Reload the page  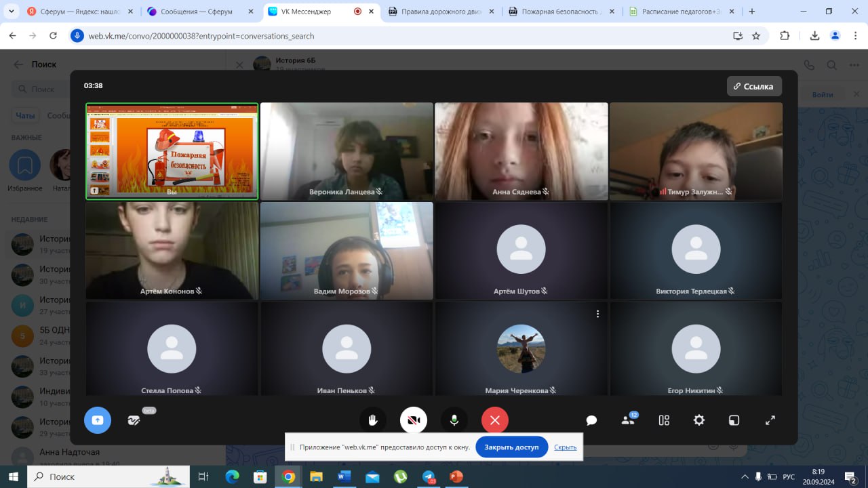point(53,36)
